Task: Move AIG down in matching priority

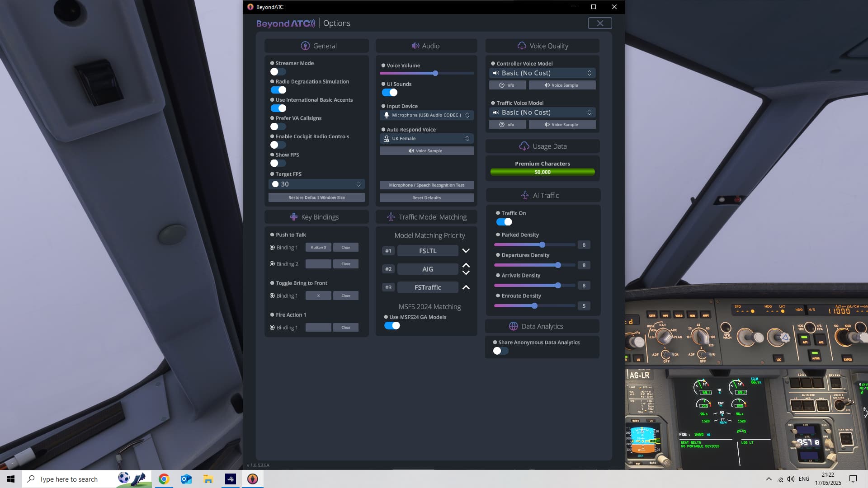Action: (x=466, y=272)
